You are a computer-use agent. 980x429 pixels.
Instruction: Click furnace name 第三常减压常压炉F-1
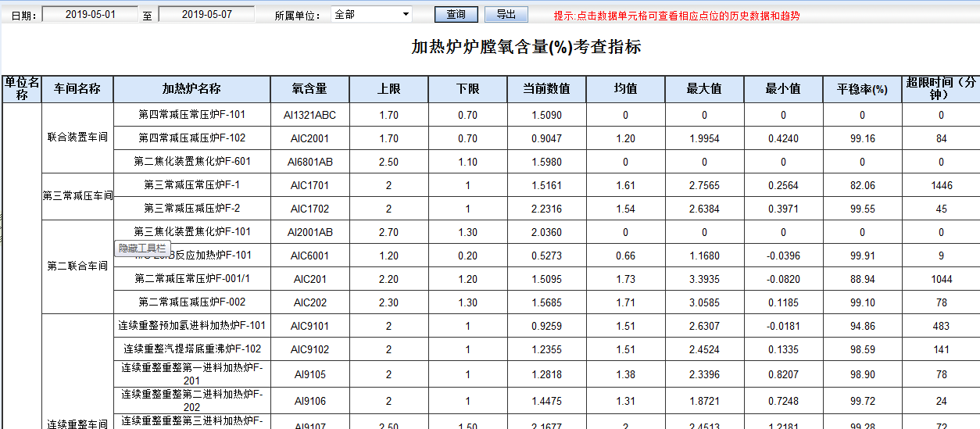coord(191,185)
